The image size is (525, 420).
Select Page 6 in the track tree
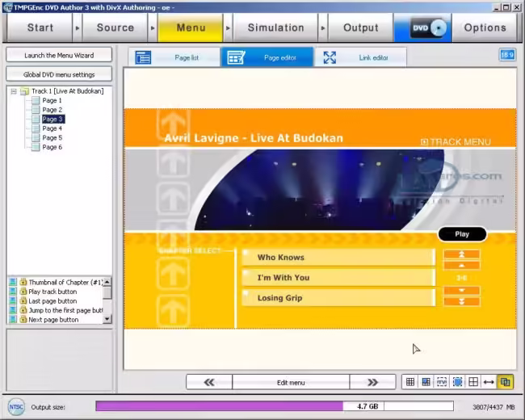coord(52,147)
